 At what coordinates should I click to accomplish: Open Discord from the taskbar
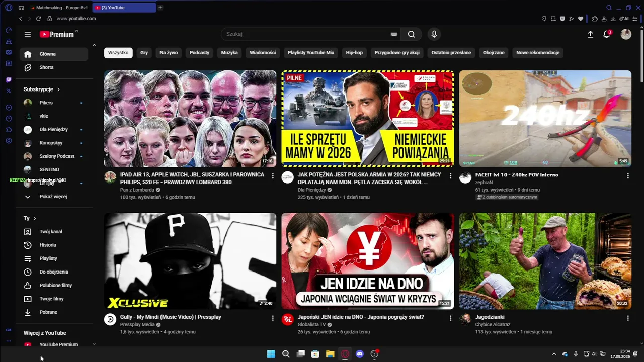point(360,354)
